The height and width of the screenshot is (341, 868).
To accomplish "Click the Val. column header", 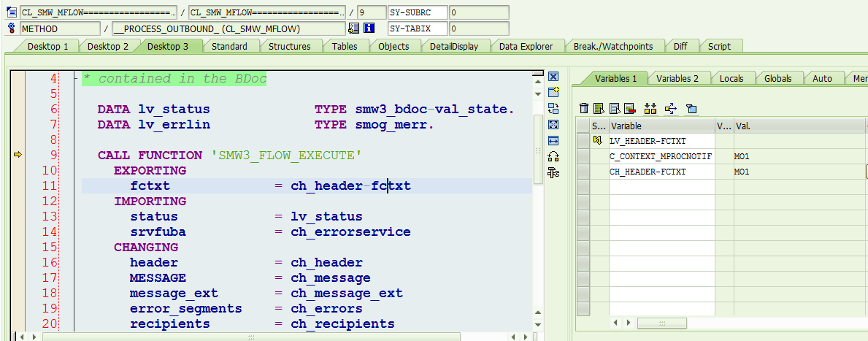I will point(799,126).
